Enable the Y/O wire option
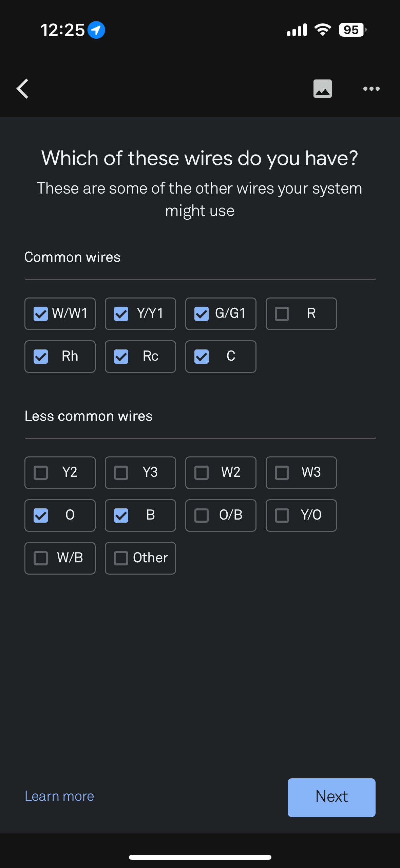Viewport: 400px width, 868px height. [x=301, y=515]
